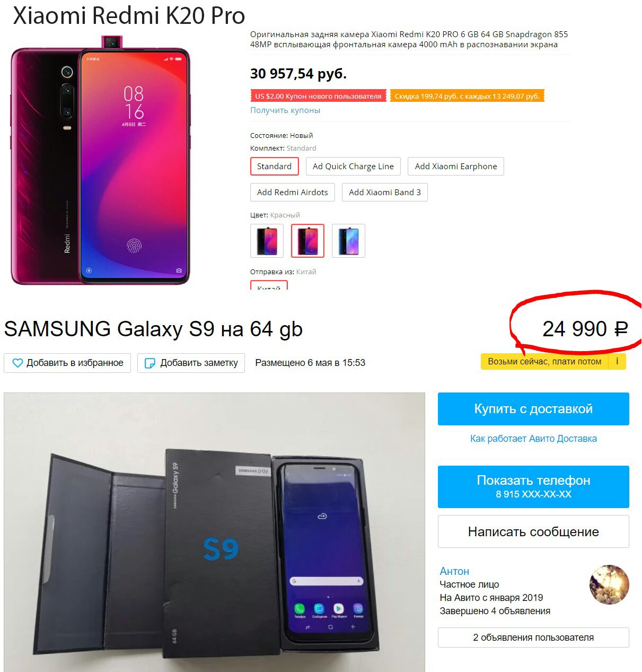
Task: Select the red color phone swatch
Action: click(308, 241)
